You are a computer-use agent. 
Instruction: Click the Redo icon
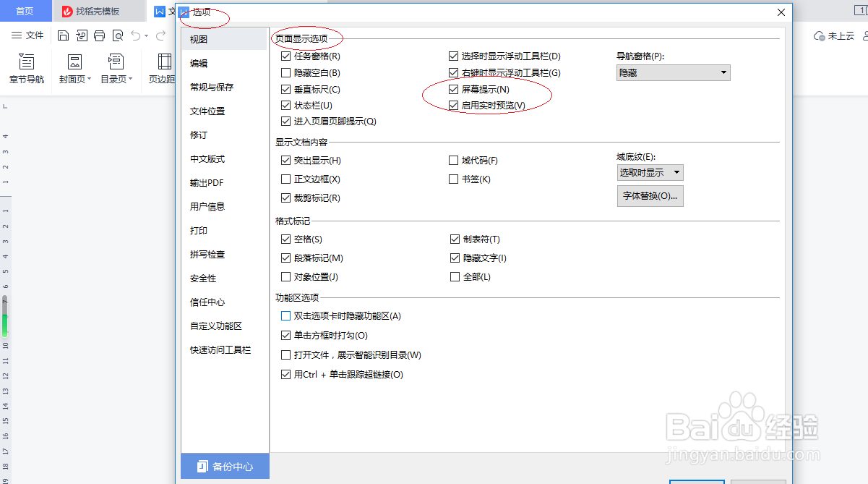click(160, 35)
